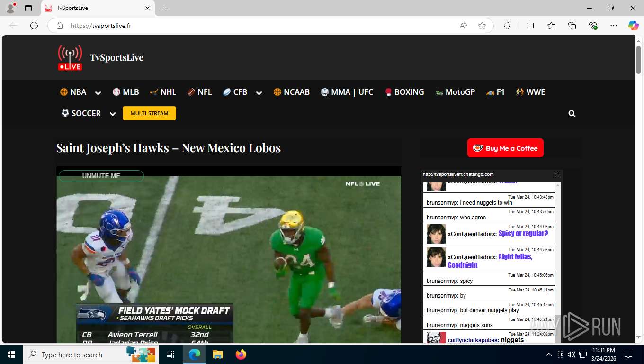Open SOCCER menu item
The height and width of the screenshot is (364, 644).
pyautogui.click(x=81, y=113)
